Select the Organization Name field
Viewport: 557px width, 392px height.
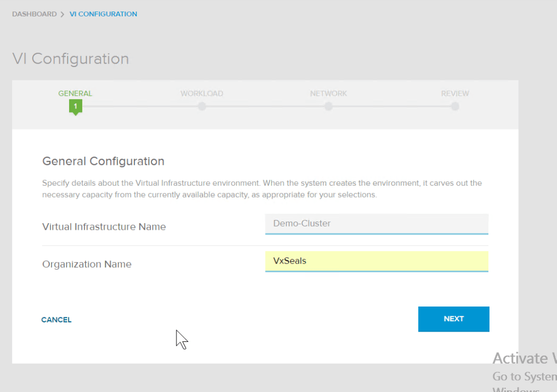click(x=376, y=261)
